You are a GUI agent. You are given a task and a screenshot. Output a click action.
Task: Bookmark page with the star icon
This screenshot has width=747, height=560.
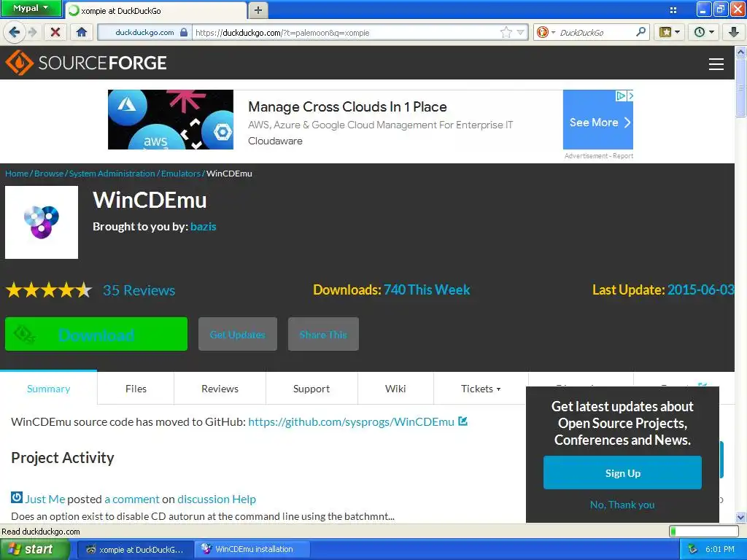(x=506, y=32)
